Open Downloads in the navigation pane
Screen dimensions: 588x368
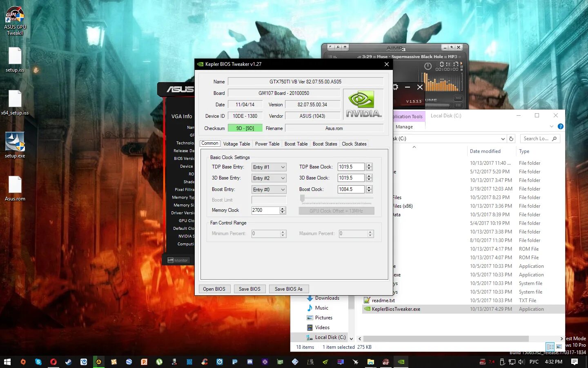pos(327,298)
